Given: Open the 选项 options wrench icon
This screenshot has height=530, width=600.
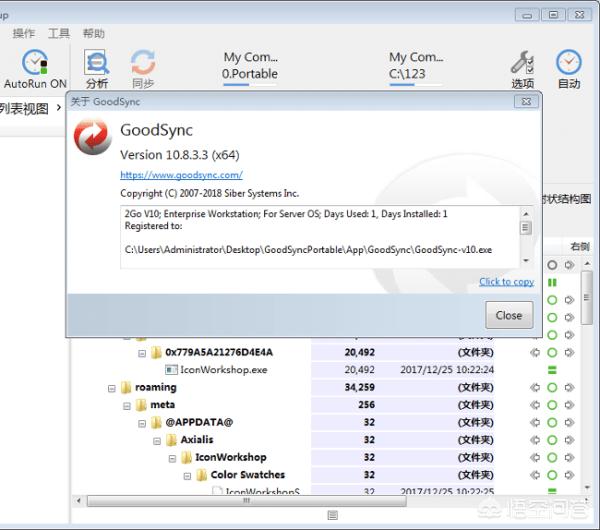Looking at the screenshot, I should coord(522,62).
